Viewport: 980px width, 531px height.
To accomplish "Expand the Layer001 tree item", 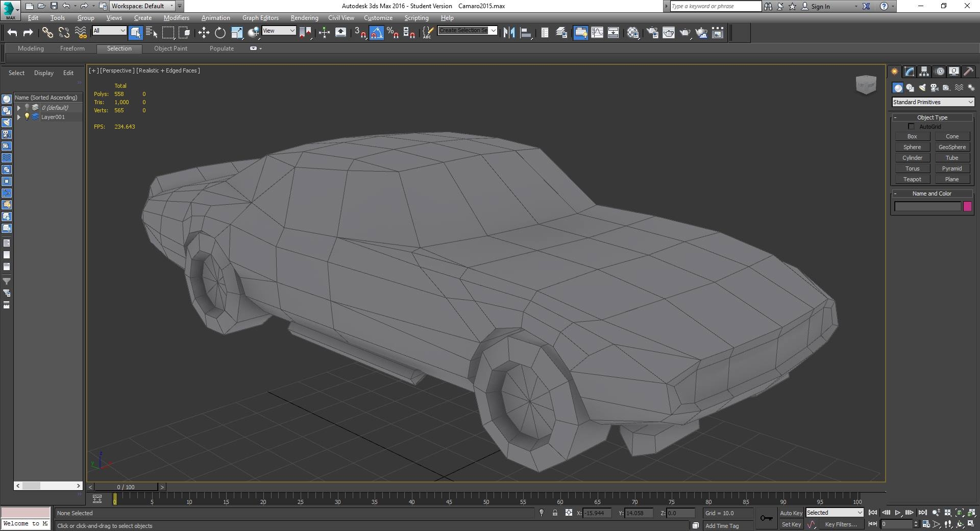I will [x=19, y=117].
